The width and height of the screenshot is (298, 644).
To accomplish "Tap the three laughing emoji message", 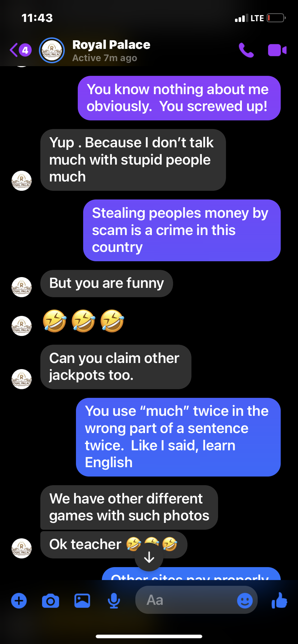I will 83,321.
